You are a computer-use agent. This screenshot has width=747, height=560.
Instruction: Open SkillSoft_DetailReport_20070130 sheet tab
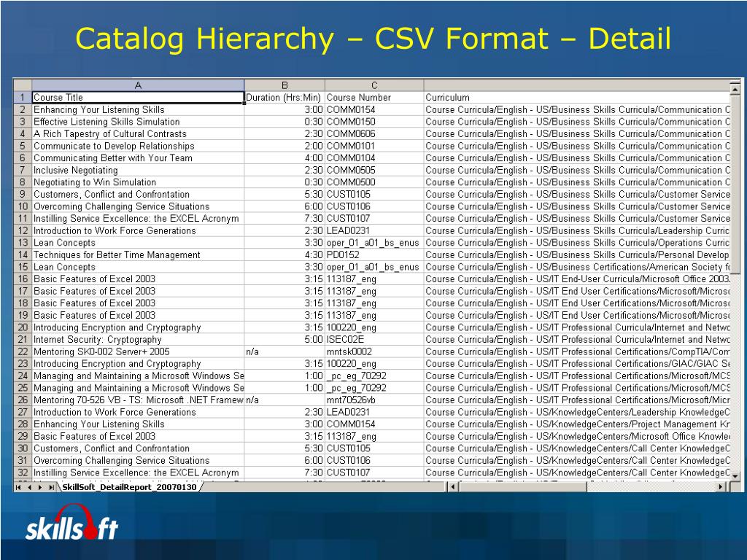tap(129, 486)
